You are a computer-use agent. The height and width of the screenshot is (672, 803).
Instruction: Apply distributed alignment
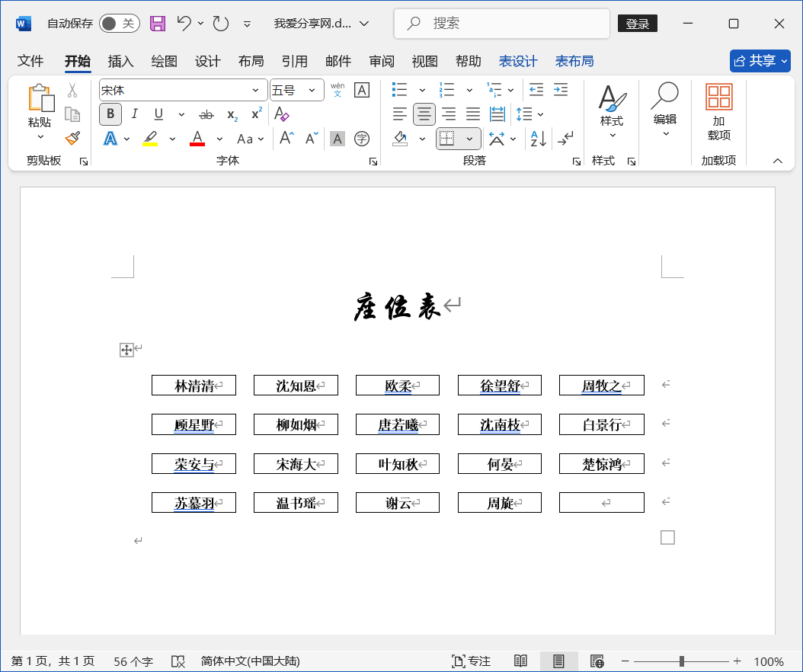tap(497, 114)
